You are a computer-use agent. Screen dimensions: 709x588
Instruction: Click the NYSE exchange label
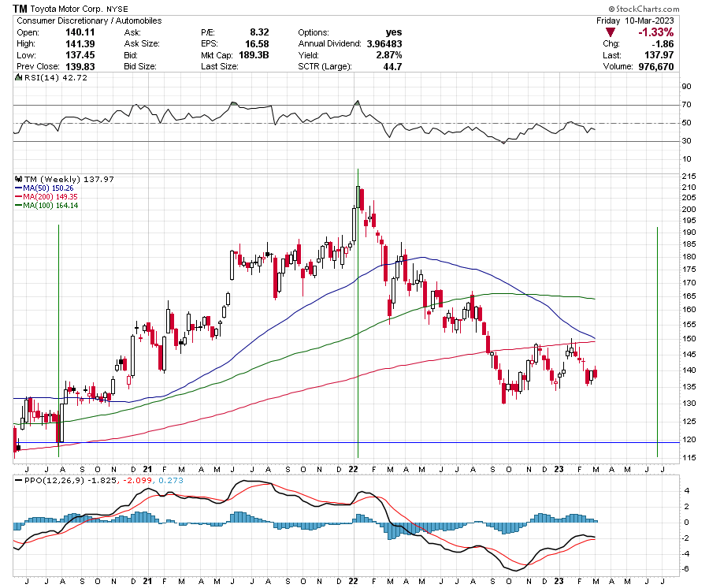click(x=117, y=9)
